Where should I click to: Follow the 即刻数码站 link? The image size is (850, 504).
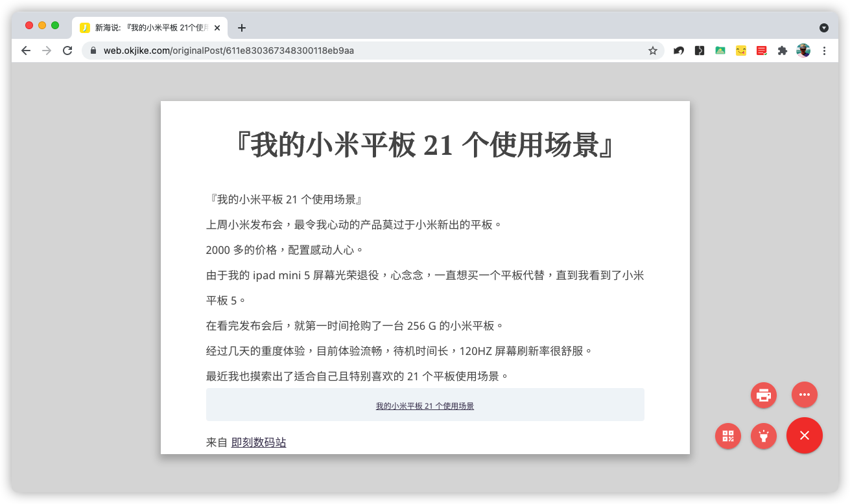[259, 442]
